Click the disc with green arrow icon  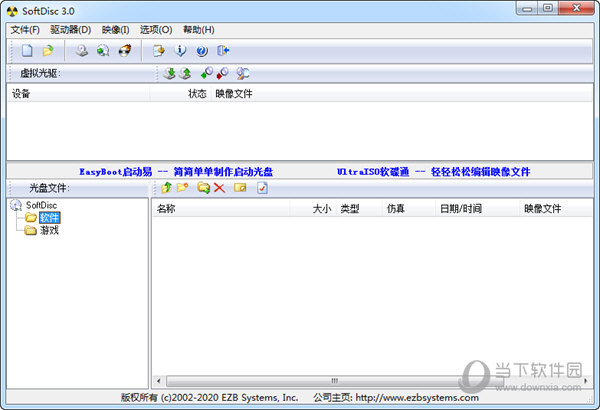103,51
